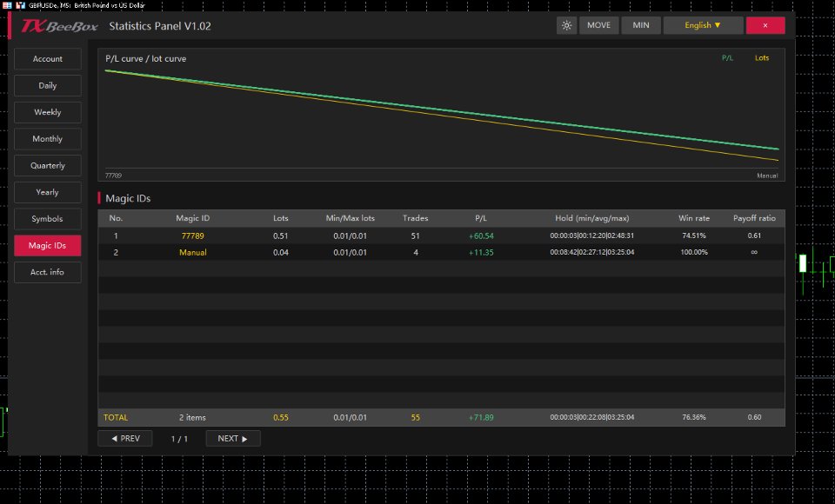
Task: Click the Magic IDs section heading
Action: pos(128,198)
